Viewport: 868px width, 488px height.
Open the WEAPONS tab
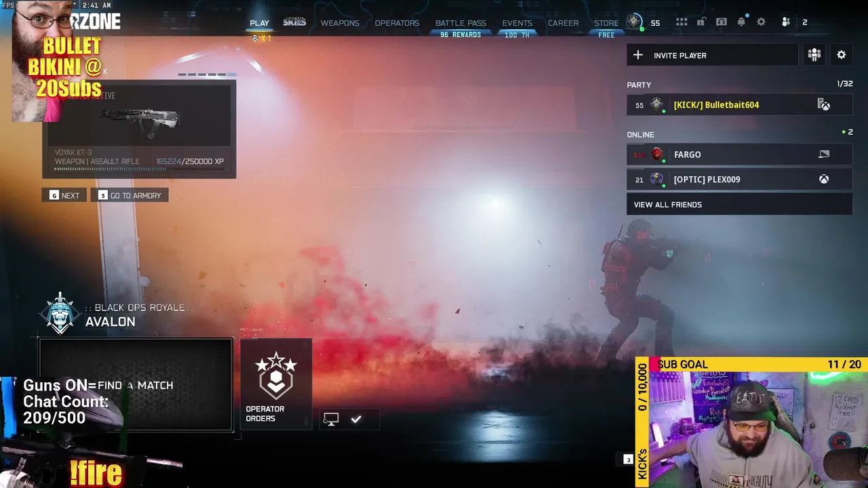coord(340,23)
